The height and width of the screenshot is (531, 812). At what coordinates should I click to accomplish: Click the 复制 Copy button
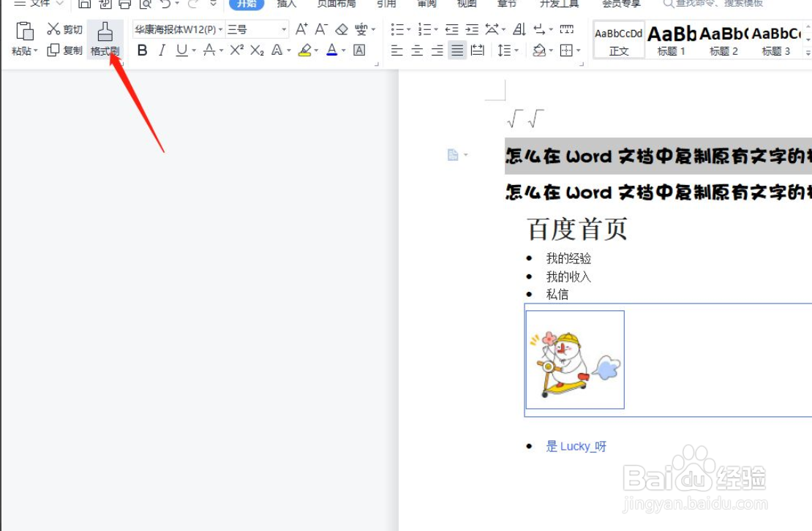tap(64, 50)
